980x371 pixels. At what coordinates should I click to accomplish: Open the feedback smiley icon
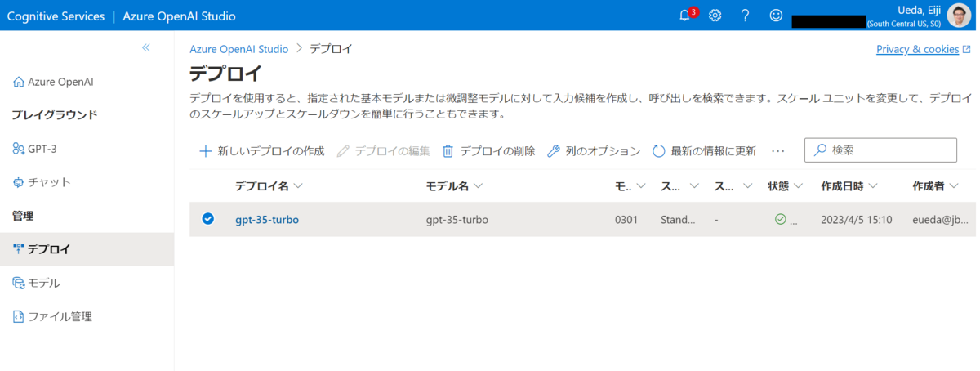[x=776, y=16]
